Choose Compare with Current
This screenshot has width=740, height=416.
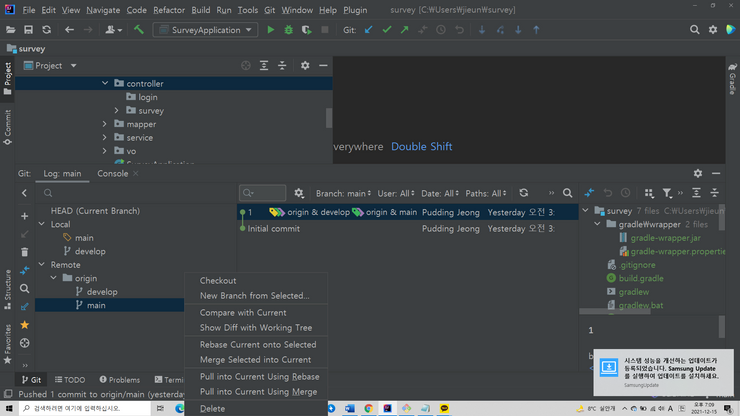(256, 313)
